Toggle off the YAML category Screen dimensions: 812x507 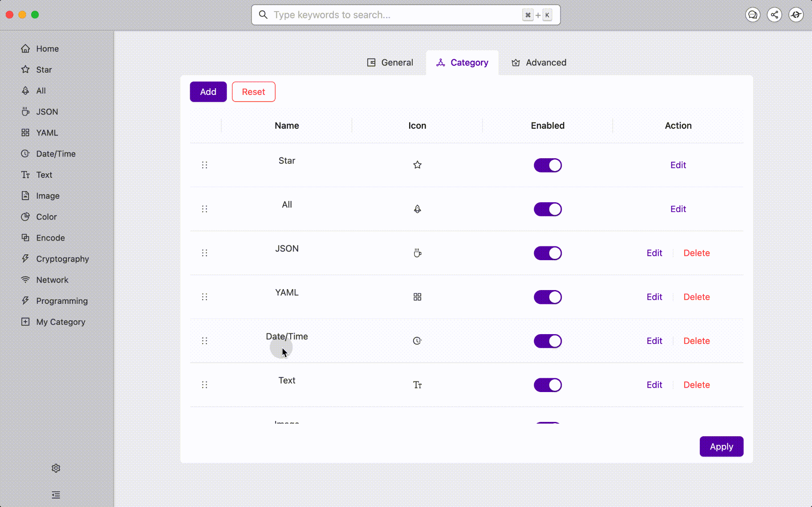tap(548, 297)
